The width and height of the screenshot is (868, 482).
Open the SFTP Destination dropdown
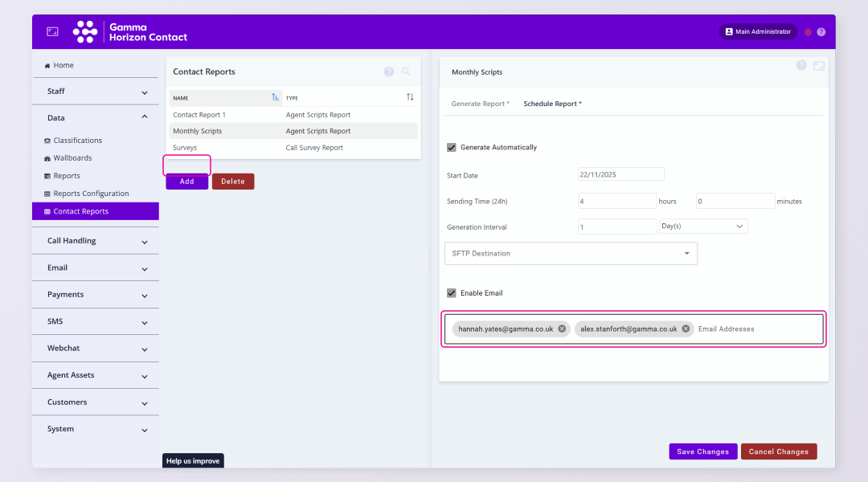(x=571, y=254)
